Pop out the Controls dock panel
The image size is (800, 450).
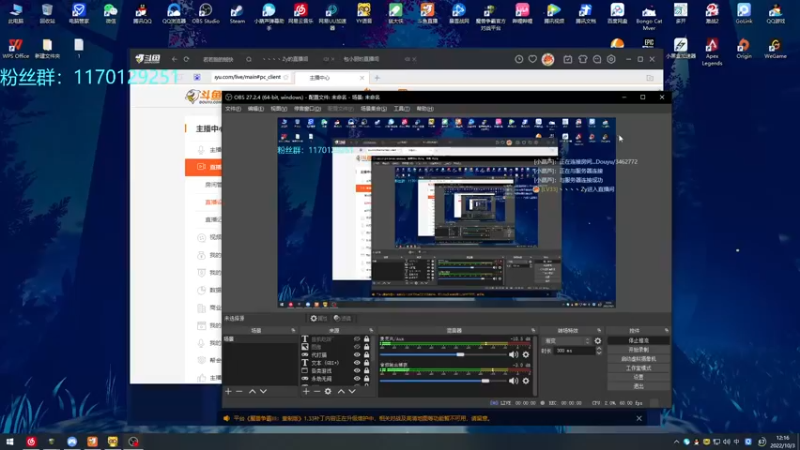tap(666, 331)
